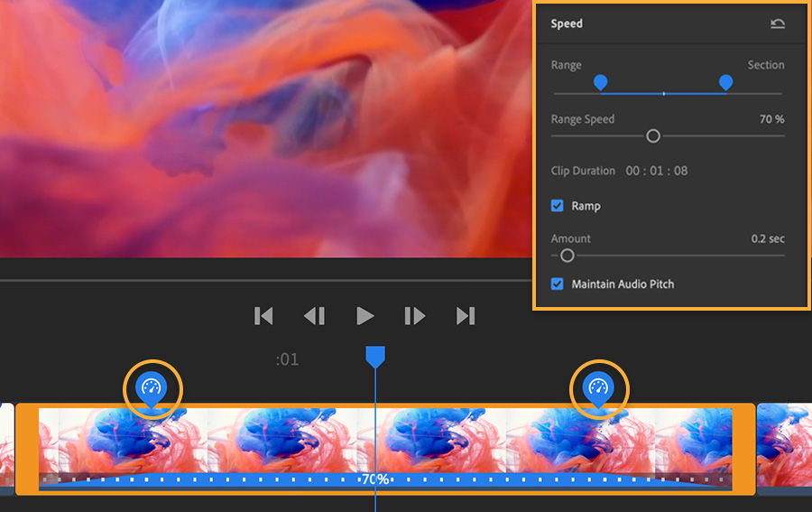Disable the Ramp checkbox
The width and height of the screenshot is (812, 512).
tap(558, 206)
